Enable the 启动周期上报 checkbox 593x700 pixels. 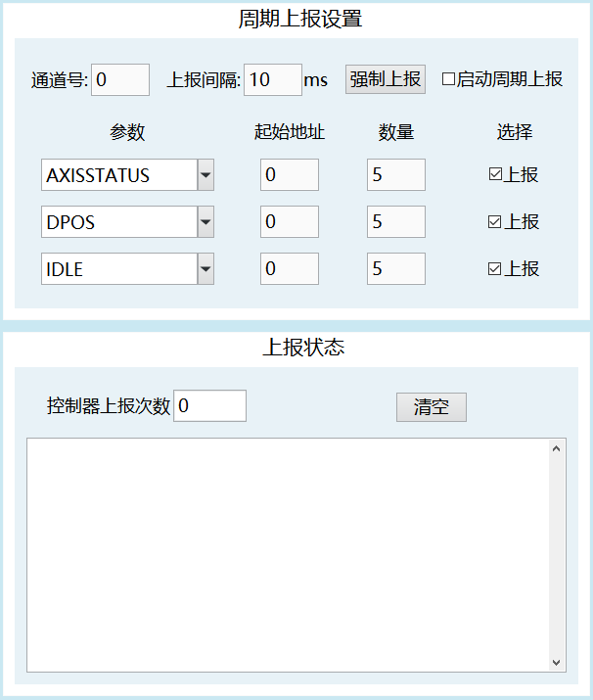click(448, 79)
